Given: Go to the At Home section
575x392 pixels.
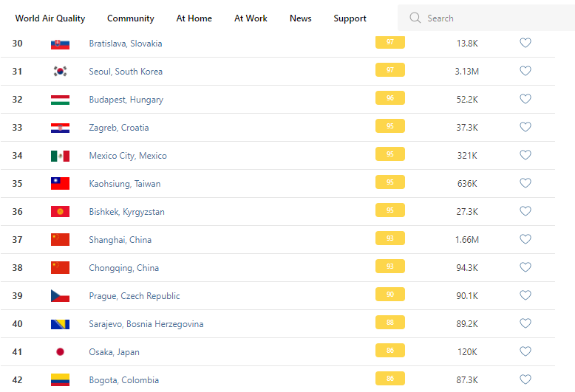Looking at the screenshot, I should pyautogui.click(x=194, y=18).
